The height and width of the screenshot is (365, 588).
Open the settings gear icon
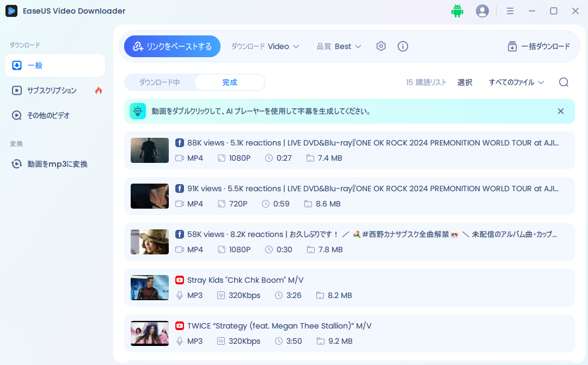381,46
